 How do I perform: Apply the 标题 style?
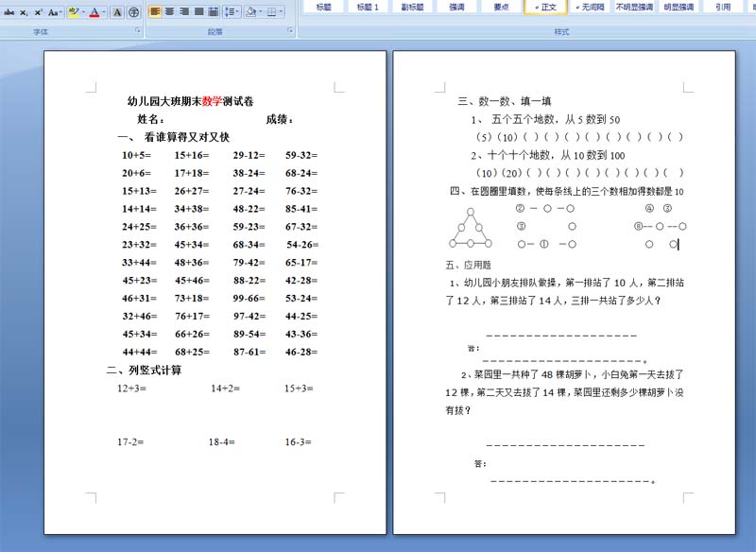pos(323,7)
